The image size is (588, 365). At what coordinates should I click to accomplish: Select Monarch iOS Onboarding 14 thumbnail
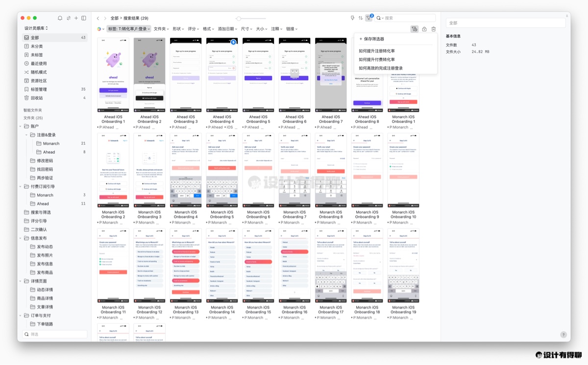(x=222, y=266)
